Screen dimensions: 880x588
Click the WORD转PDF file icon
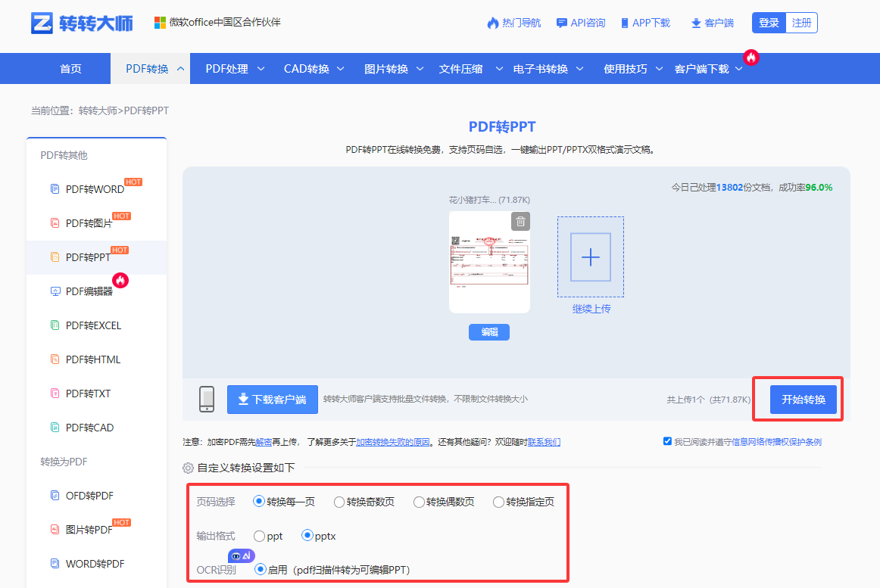coord(55,563)
